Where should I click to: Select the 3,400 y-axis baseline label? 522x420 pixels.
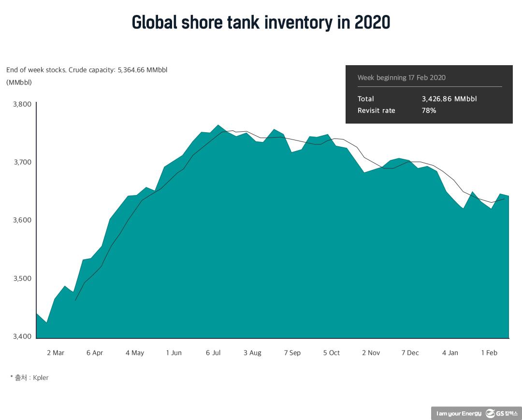[21, 336]
